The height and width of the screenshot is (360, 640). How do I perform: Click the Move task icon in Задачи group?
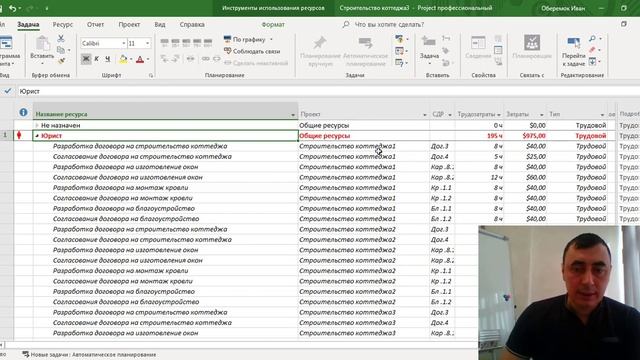[399, 51]
